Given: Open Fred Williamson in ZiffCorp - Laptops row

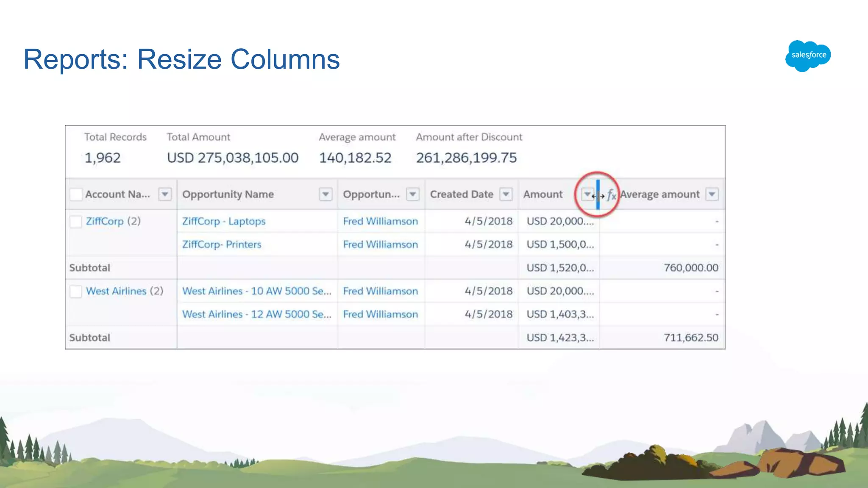Looking at the screenshot, I should pyautogui.click(x=381, y=221).
